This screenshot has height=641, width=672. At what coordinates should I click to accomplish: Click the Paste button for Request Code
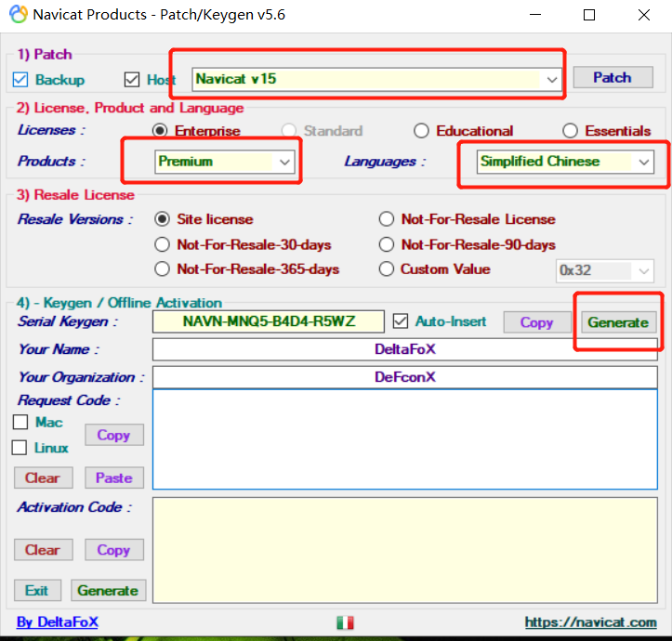(114, 477)
